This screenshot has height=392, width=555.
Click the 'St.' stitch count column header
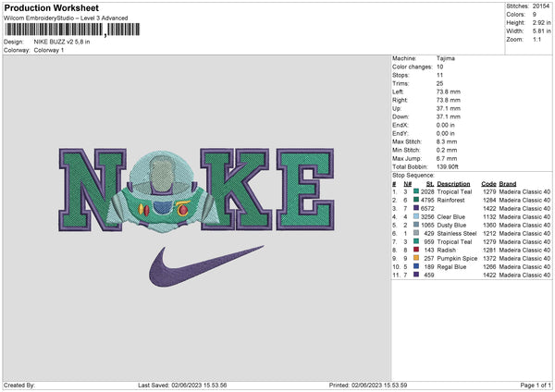coord(430,184)
